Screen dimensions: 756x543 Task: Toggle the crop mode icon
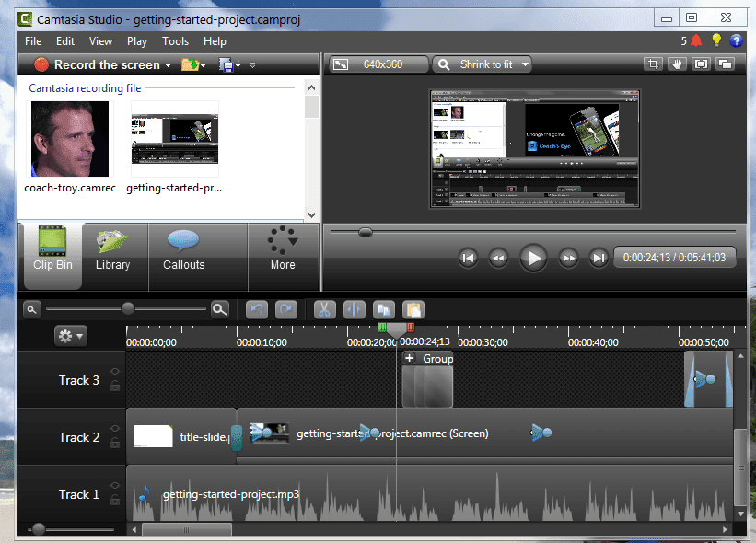(653, 64)
